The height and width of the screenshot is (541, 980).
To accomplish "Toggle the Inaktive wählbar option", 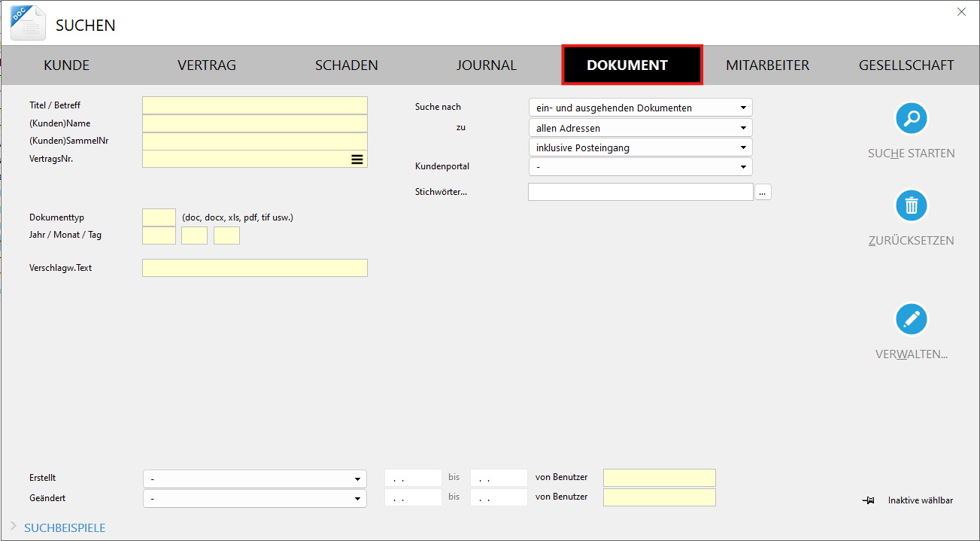I will pyautogui.click(x=920, y=500).
